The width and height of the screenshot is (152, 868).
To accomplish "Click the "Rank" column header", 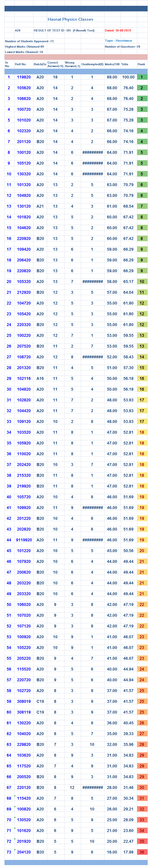I will [x=141, y=64].
